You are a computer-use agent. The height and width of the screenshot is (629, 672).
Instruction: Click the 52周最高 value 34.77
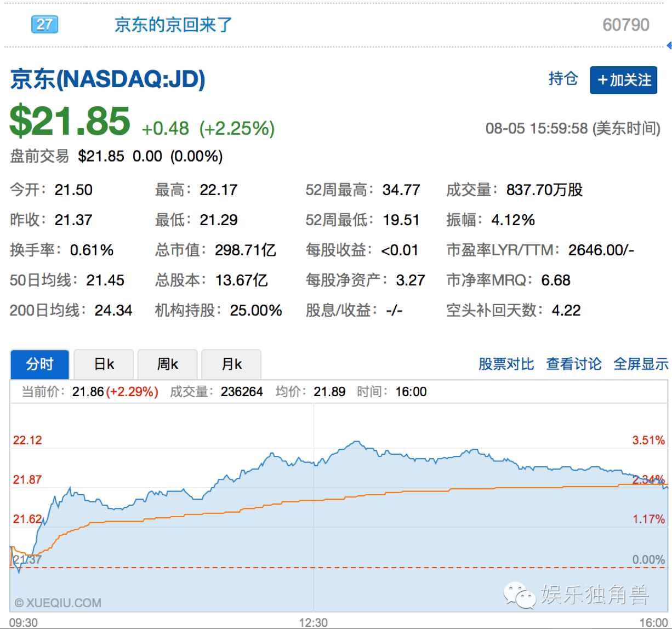401,190
